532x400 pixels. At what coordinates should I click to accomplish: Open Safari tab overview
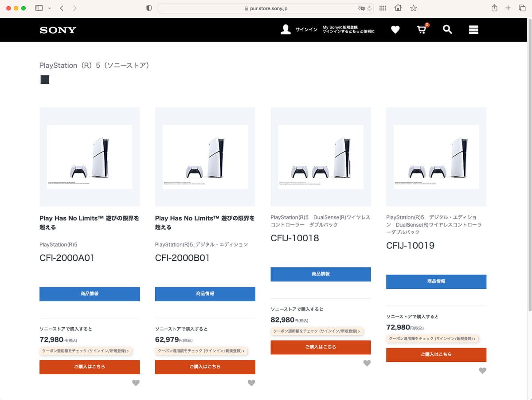pos(522,8)
